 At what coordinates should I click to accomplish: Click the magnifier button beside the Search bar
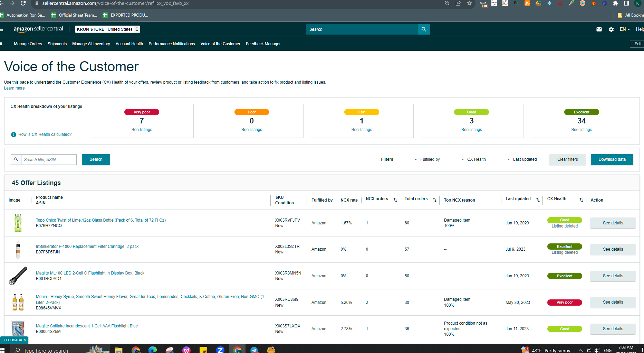pos(424,29)
